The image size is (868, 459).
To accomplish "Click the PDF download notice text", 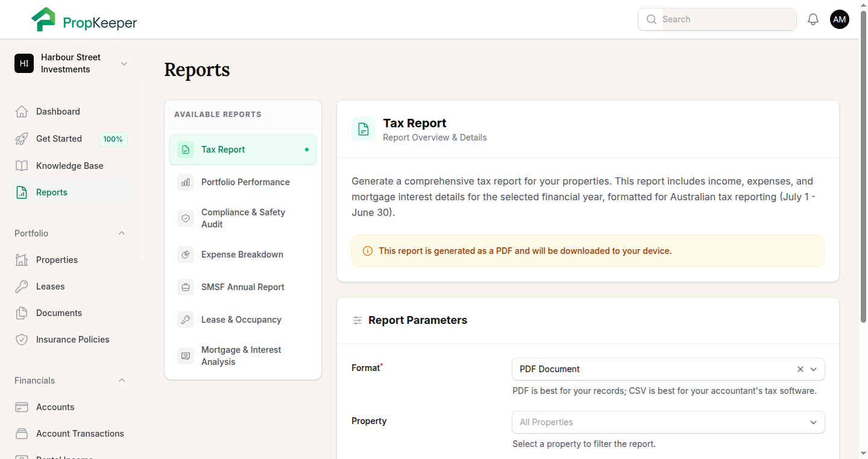I will tap(525, 251).
